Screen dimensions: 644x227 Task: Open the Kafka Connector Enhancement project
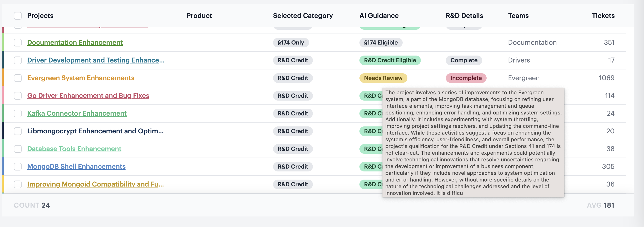coord(77,113)
